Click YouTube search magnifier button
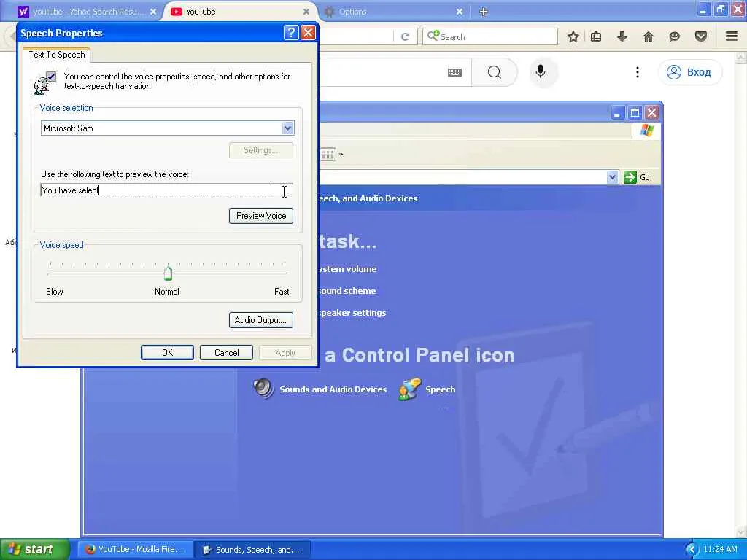The image size is (747, 560). pos(494,72)
